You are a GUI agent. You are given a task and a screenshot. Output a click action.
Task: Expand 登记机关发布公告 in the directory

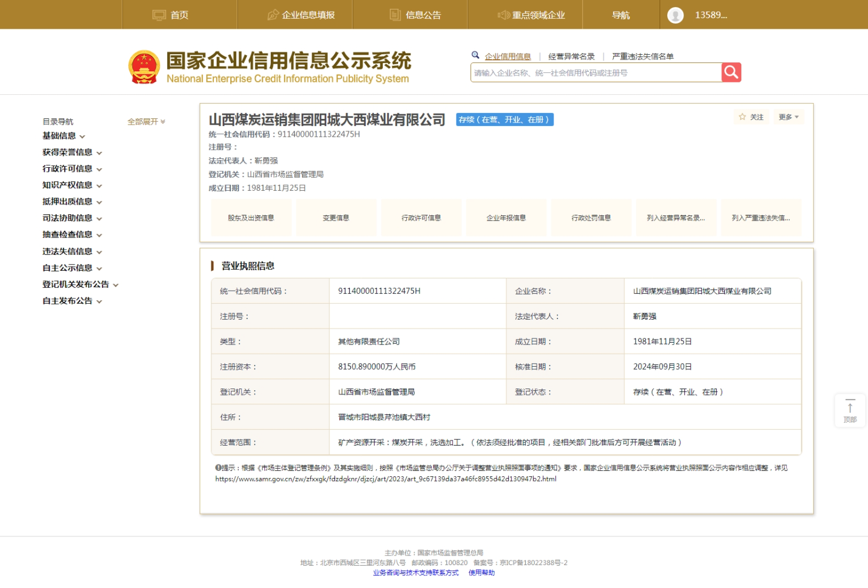(x=80, y=284)
